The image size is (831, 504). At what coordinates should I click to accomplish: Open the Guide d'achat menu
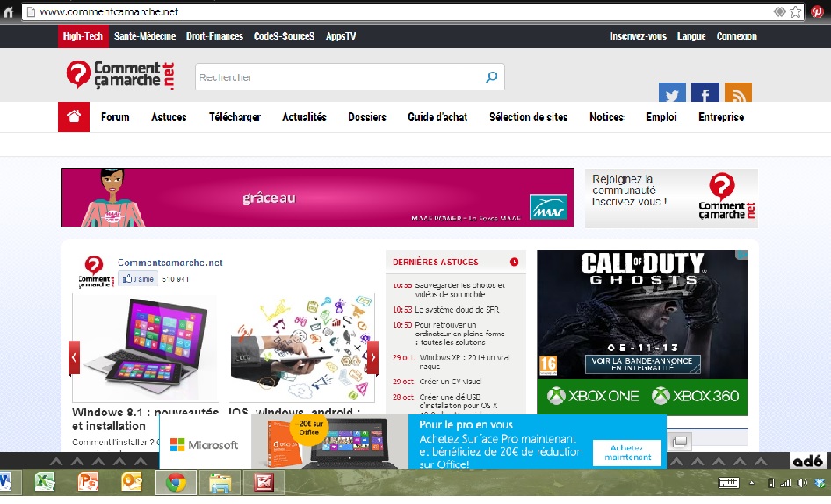(x=437, y=117)
